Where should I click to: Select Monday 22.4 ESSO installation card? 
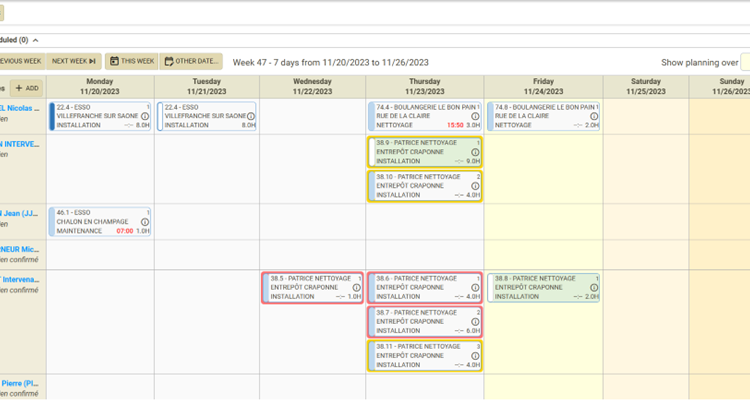(x=100, y=116)
